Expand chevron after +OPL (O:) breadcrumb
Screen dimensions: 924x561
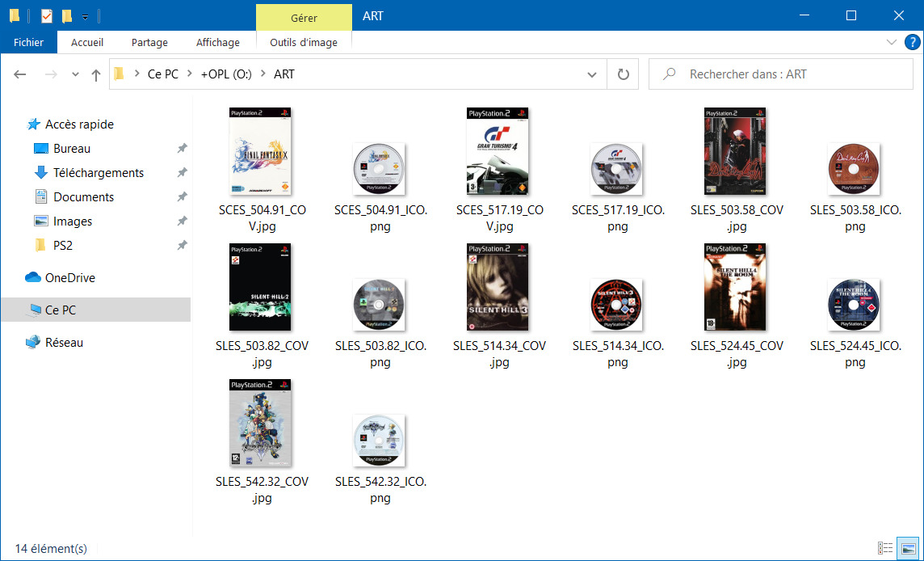click(x=262, y=74)
